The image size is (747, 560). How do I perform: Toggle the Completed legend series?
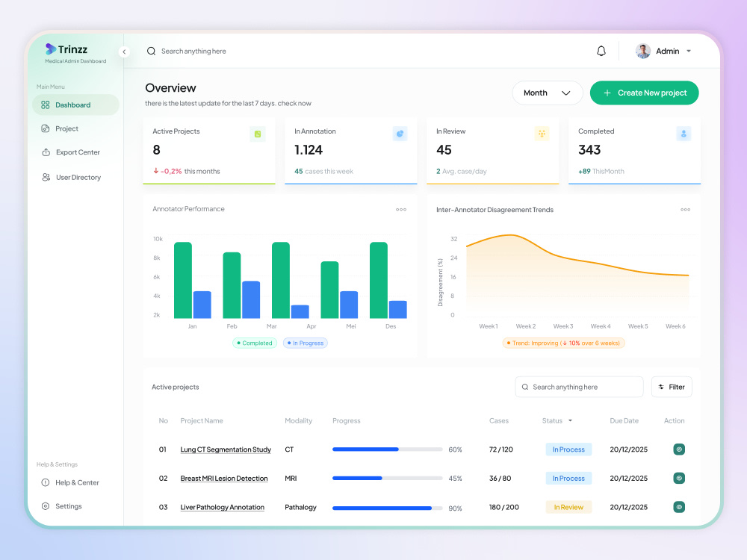click(x=255, y=343)
